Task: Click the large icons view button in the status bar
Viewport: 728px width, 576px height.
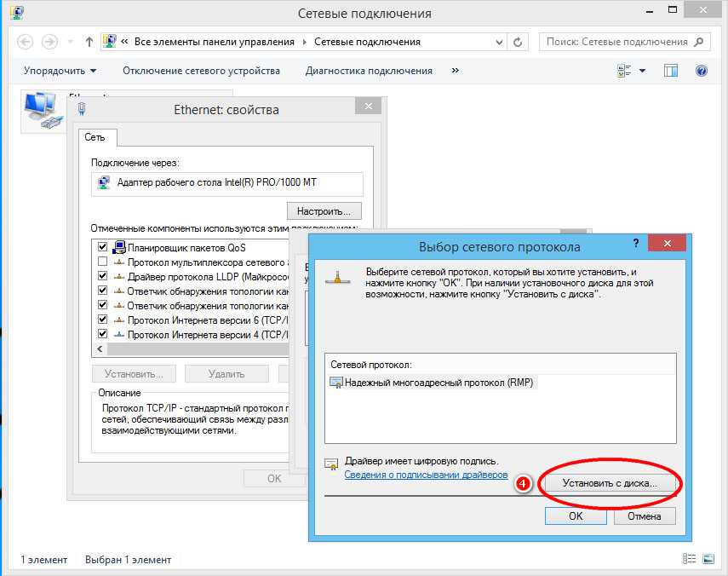Action: point(708,560)
